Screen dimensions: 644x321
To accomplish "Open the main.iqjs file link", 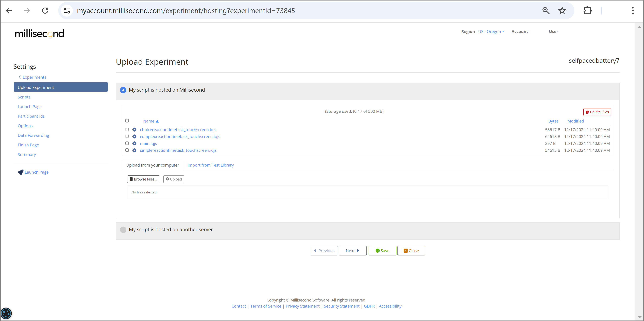I will point(148,144).
